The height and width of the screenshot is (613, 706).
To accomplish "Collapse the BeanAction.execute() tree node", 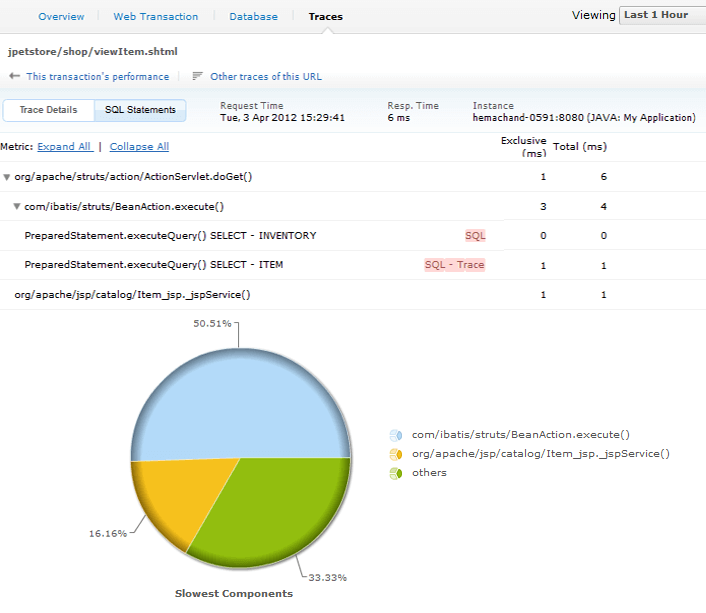I will click(17, 207).
